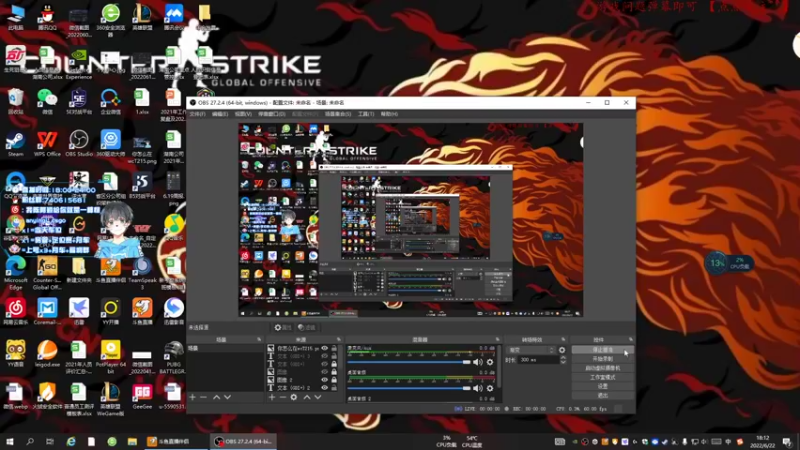Viewport: 800px width, 450px height.
Task: Add a new source with plus icon
Action: [x=272, y=397]
